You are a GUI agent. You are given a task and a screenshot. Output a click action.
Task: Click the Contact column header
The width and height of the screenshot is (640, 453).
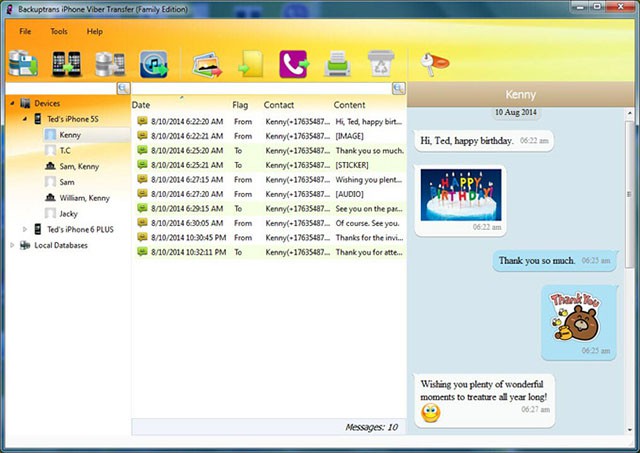point(279,104)
